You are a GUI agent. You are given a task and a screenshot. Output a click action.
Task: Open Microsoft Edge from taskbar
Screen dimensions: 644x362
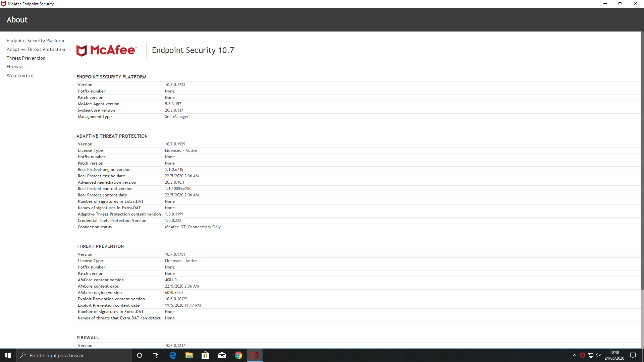(173, 355)
